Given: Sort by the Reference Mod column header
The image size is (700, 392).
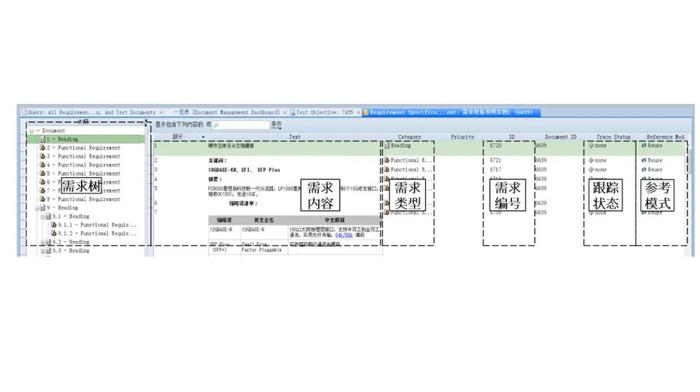Looking at the screenshot, I should (665, 137).
